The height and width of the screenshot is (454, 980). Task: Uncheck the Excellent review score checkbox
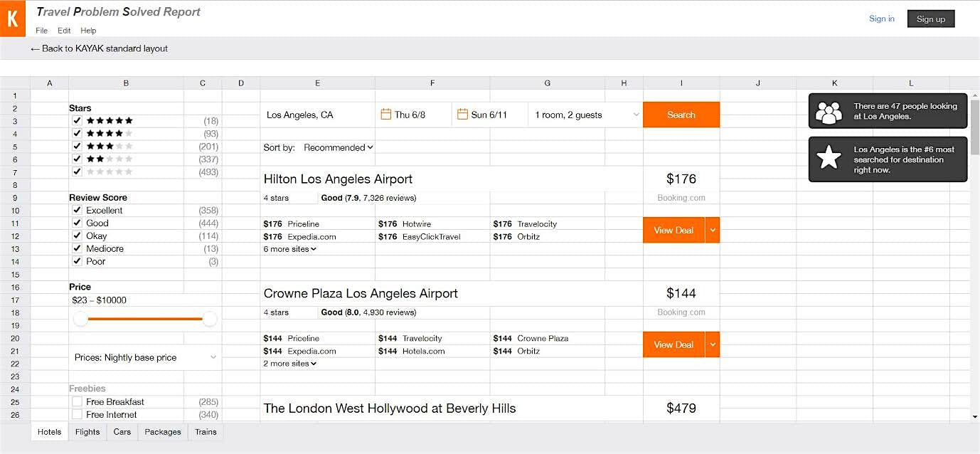[x=77, y=211]
